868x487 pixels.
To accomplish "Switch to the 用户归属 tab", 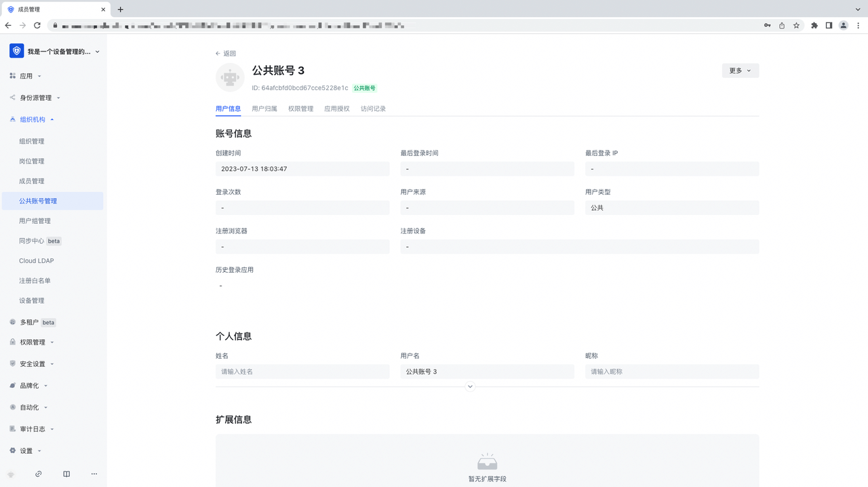I will tap(264, 109).
